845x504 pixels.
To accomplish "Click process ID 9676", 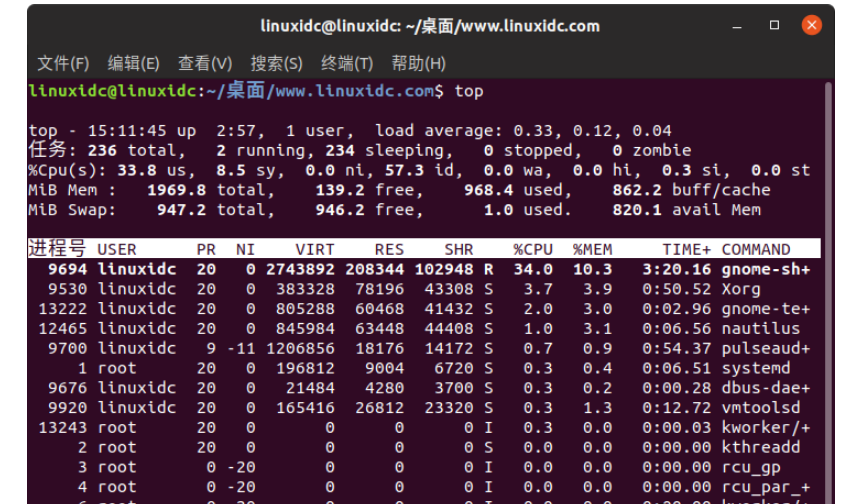I will 67,388.
